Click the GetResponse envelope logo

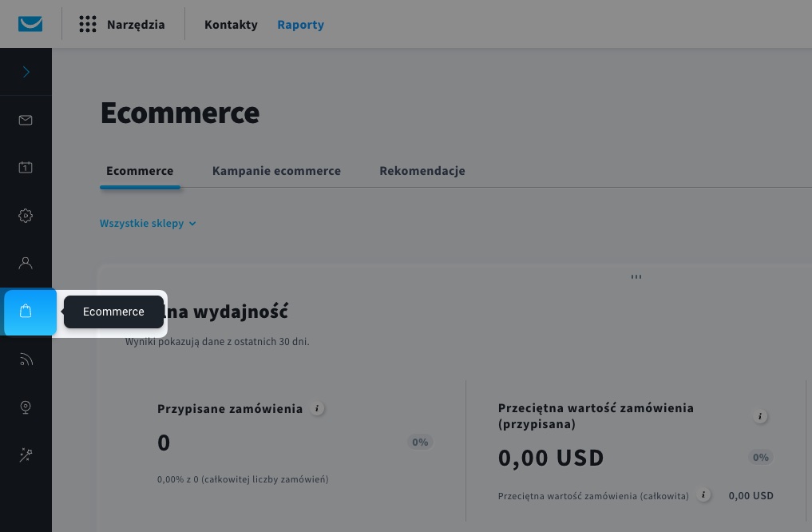point(30,24)
